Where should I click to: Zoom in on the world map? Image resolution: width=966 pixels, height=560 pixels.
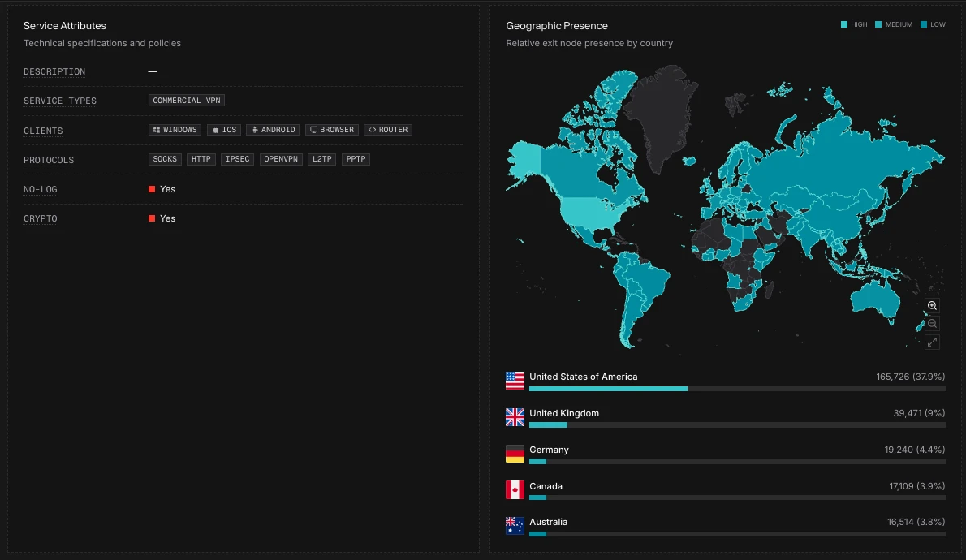tap(932, 306)
